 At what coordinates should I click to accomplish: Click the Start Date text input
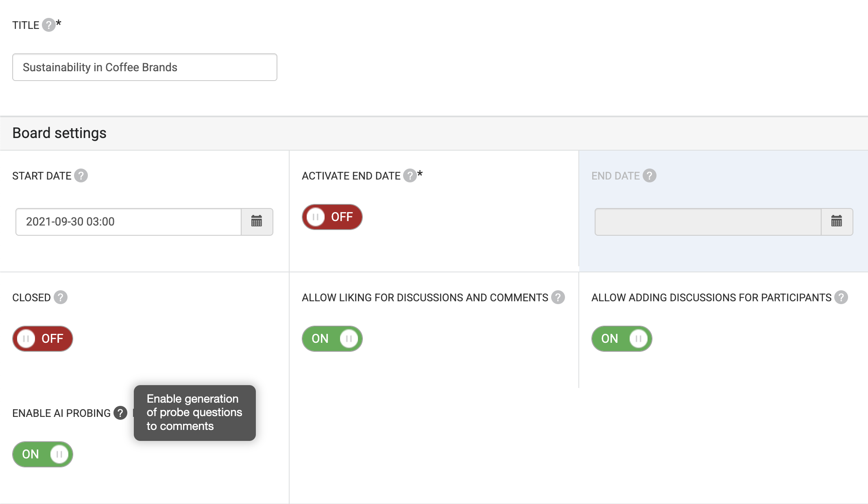[128, 222]
